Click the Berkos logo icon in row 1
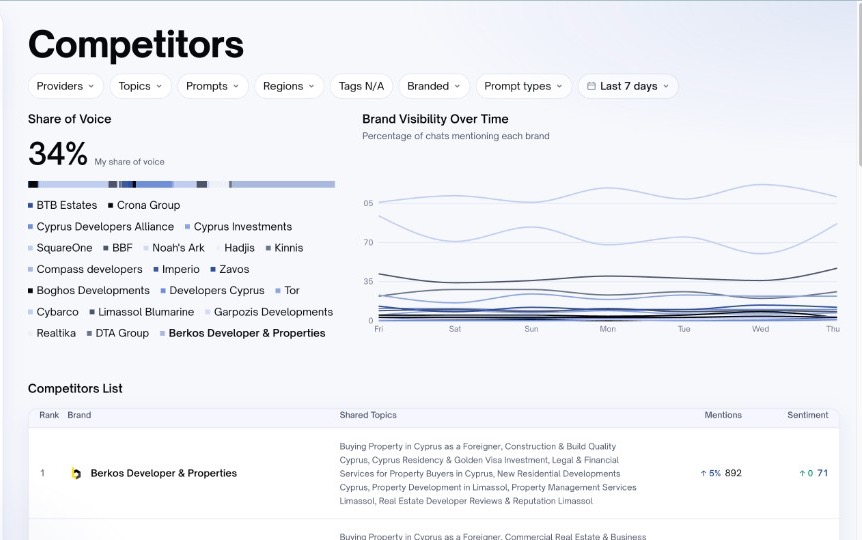Screen dimensions: 862x540 click(x=76, y=473)
